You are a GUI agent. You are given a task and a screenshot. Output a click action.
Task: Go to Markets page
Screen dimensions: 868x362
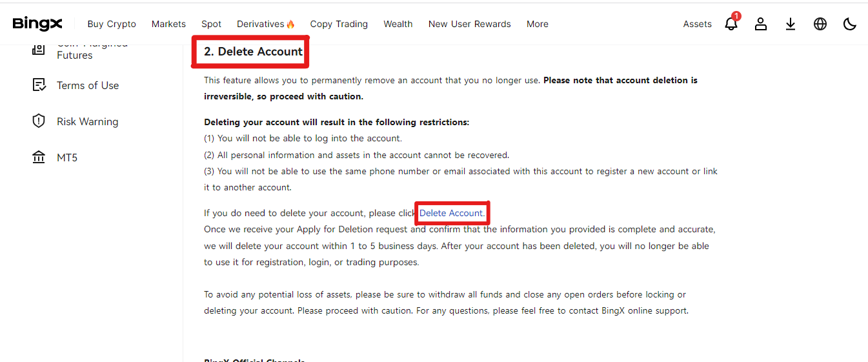point(168,24)
